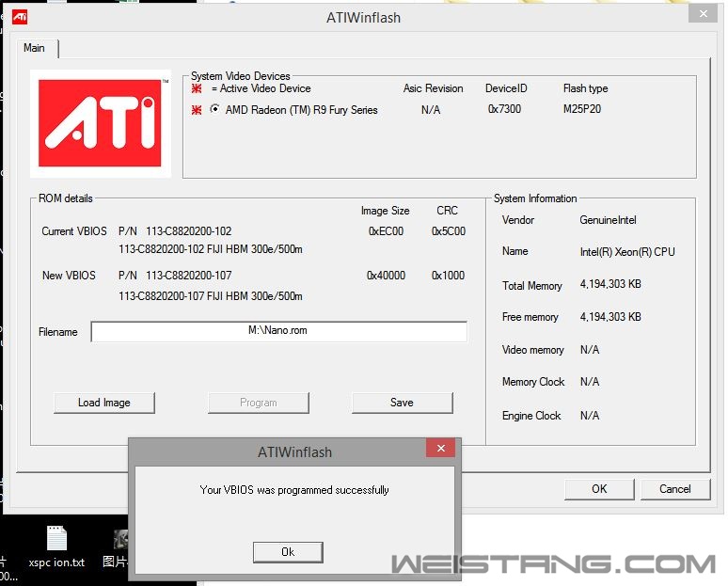Click the Vendor value GenuineIntel
This screenshot has width=728, height=586.
click(608, 220)
